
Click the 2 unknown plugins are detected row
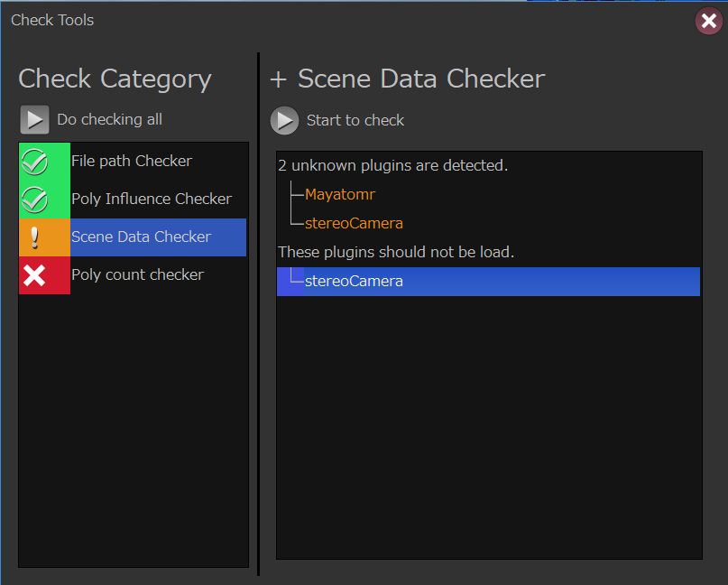pos(392,165)
